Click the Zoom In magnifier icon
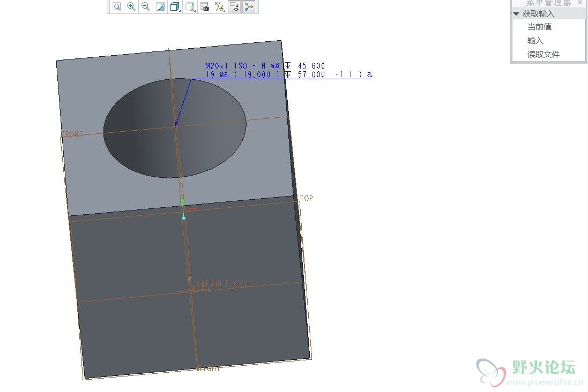This screenshot has height=392, width=588. click(x=131, y=6)
